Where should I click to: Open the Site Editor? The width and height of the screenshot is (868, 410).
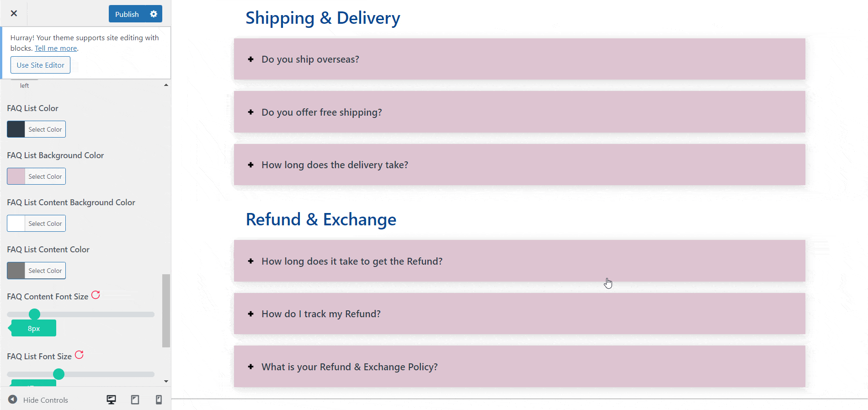[x=40, y=64]
